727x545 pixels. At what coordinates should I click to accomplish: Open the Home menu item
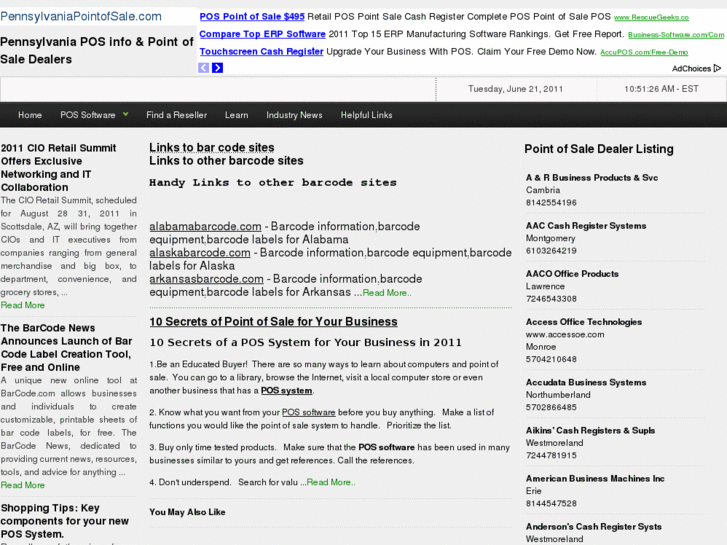coord(30,115)
